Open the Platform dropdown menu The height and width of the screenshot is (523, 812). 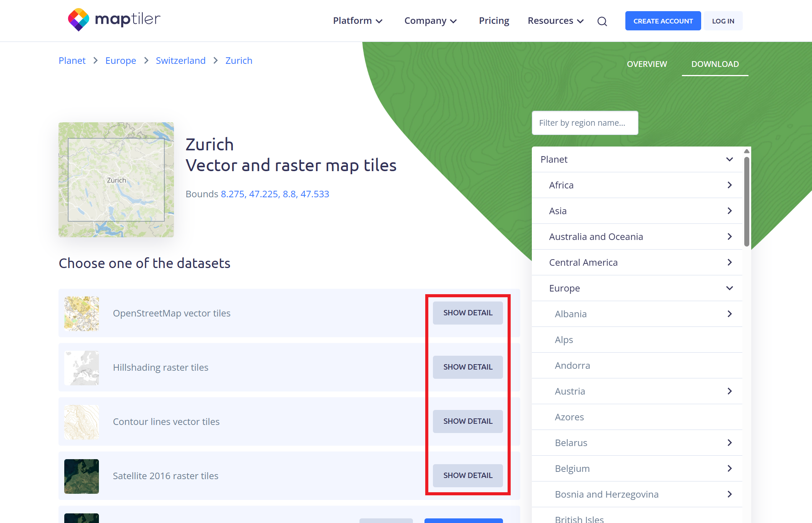pos(358,21)
